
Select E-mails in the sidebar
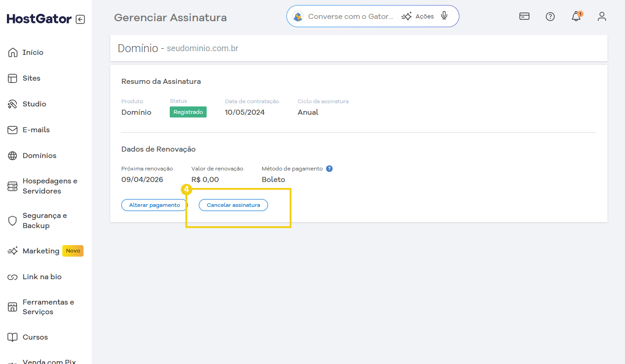36,130
